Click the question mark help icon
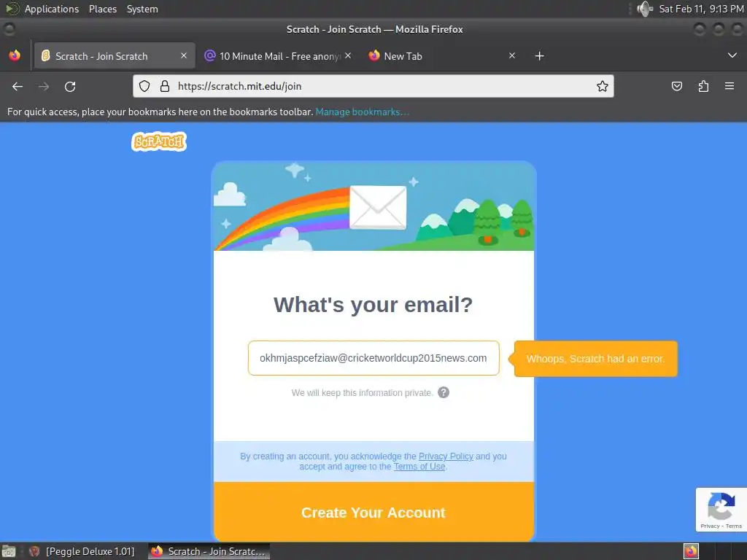This screenshot has width=747, height=560. [x=444, y=392]
